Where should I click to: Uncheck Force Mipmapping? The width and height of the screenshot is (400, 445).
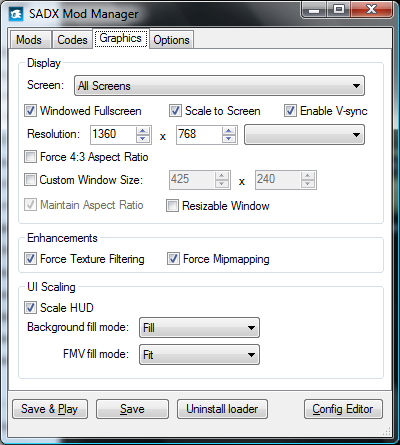tap(173, 259)
